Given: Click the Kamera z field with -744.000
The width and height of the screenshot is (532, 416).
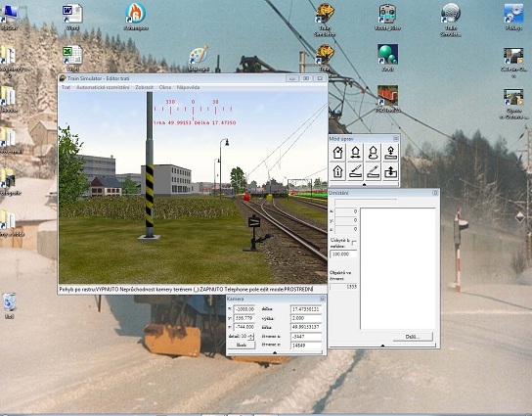Looking at the screenshot, I should 244,327.
